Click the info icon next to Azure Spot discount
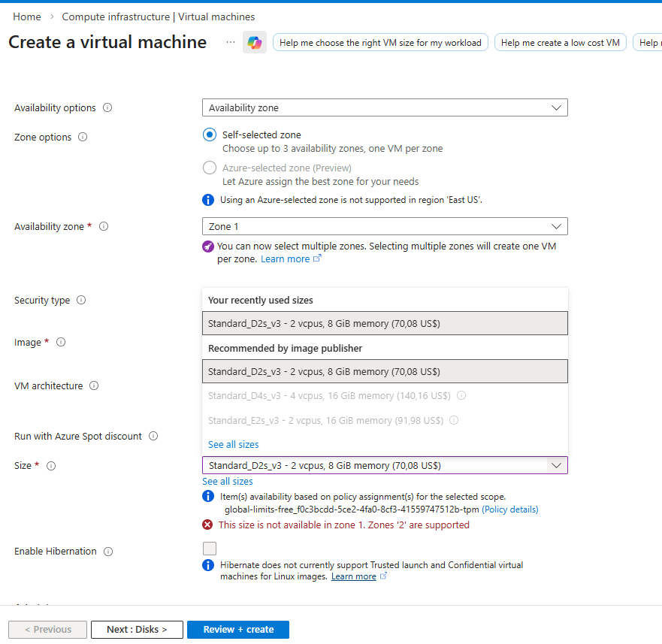Screen dimensions: 662x644 pyautogui.click(x=153, y=436)
